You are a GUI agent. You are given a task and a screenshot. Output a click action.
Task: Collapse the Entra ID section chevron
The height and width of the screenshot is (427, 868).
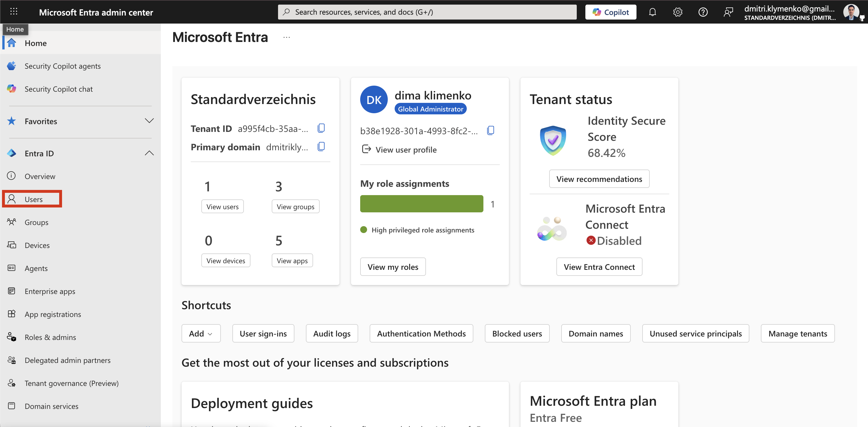click(149, 153)
